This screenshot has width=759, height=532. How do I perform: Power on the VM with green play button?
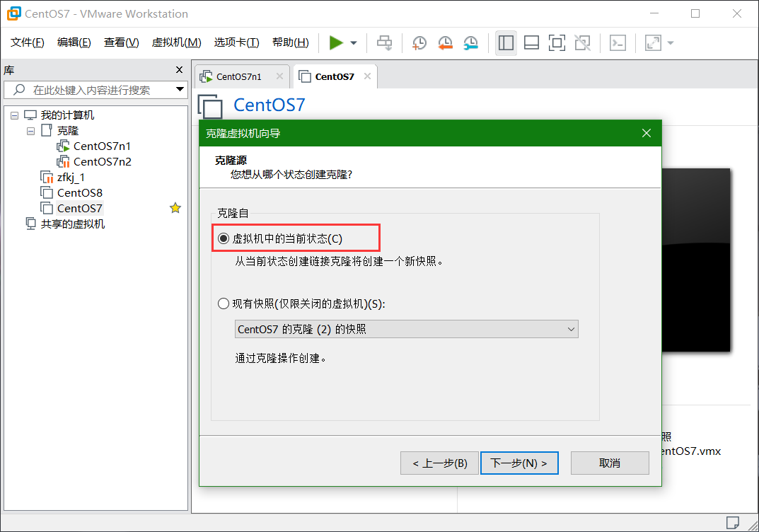coord(336,42)
